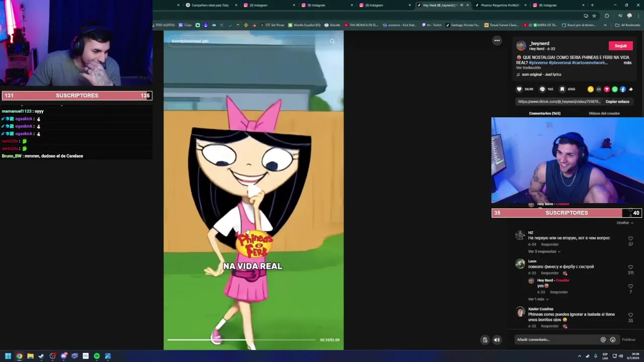This screenshot has height=362, width=644.
Task: Open more share options arrow
Action: click(631, 89)
